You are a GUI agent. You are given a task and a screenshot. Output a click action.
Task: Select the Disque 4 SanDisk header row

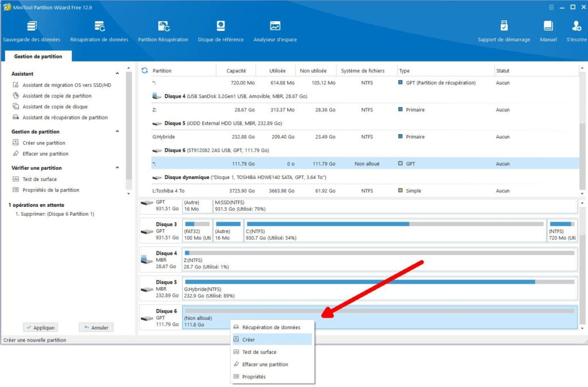coord(365,96)
